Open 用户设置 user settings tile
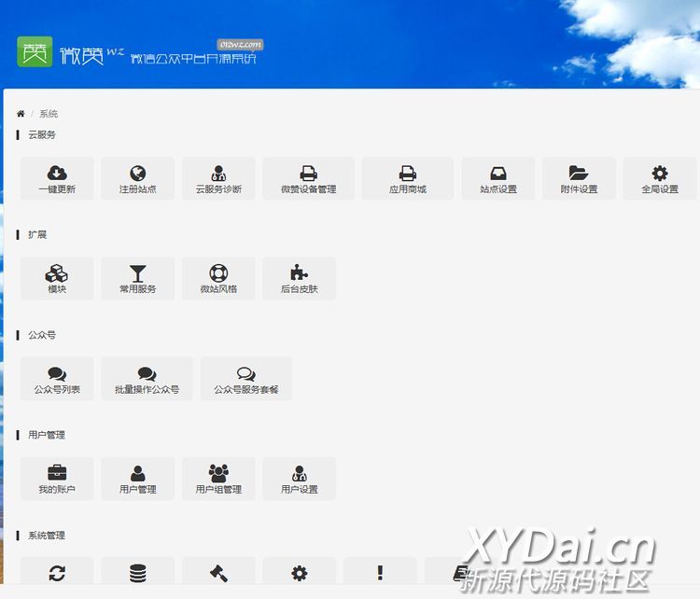Screen dimensions: 700x599 (300, 479)
